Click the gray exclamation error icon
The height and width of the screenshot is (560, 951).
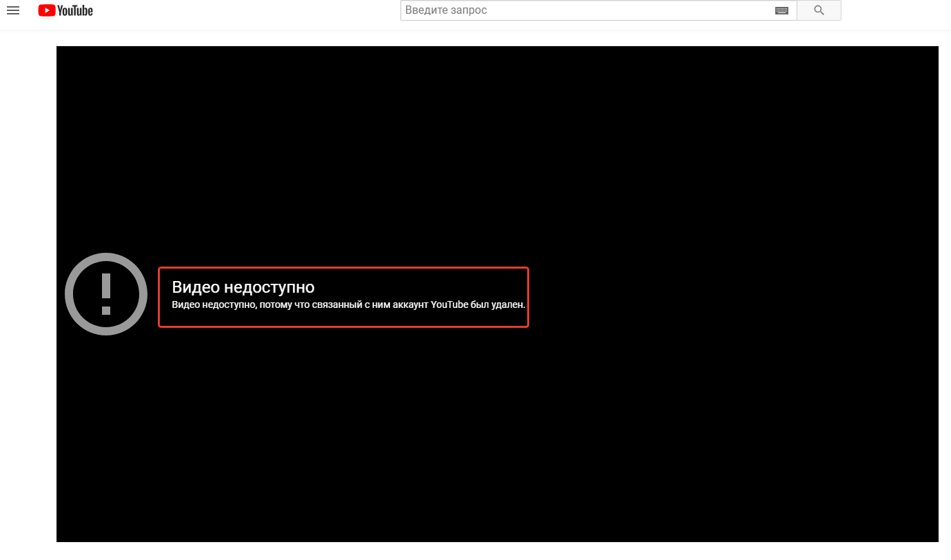pyautogui.click(x=106, y=294)
